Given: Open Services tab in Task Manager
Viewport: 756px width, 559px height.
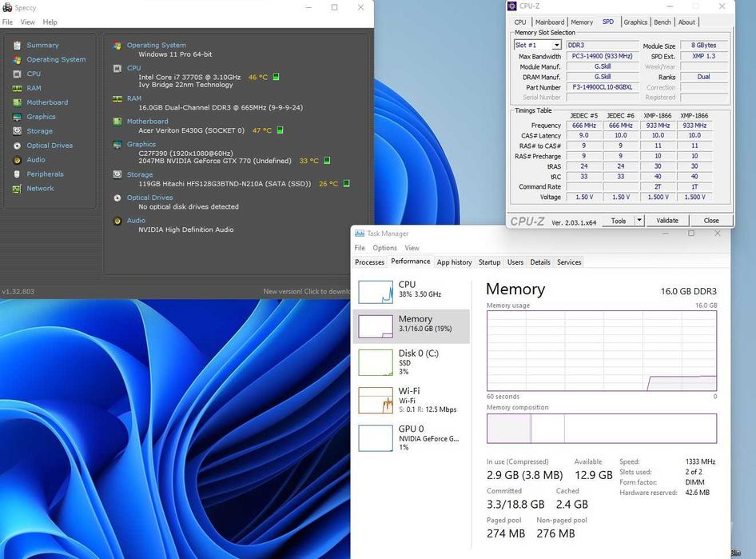Looking at the screenshot, I should coord(570,262).
